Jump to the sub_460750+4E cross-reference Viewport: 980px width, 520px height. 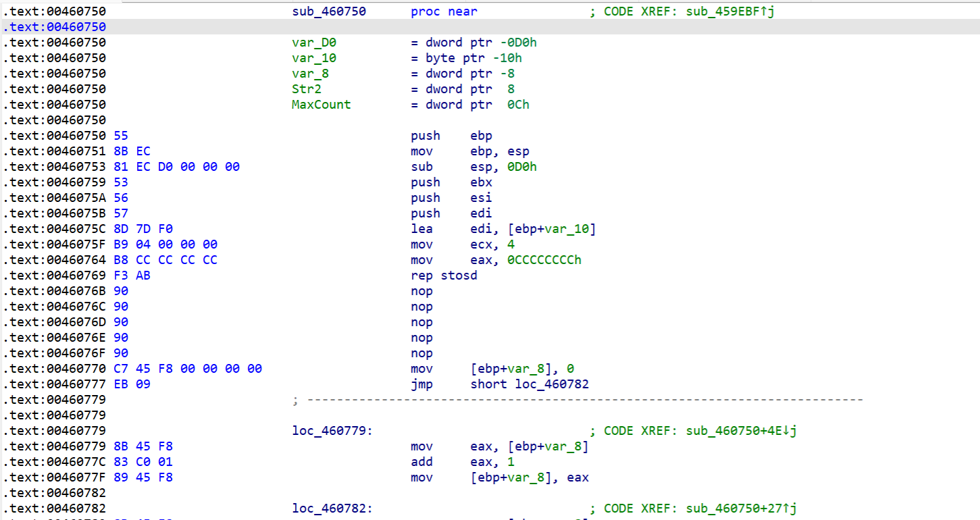click(x=742, y=431)
